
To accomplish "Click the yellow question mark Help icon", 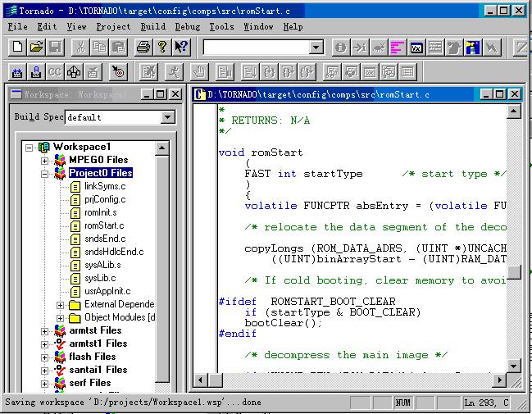I will coord(162,48).
